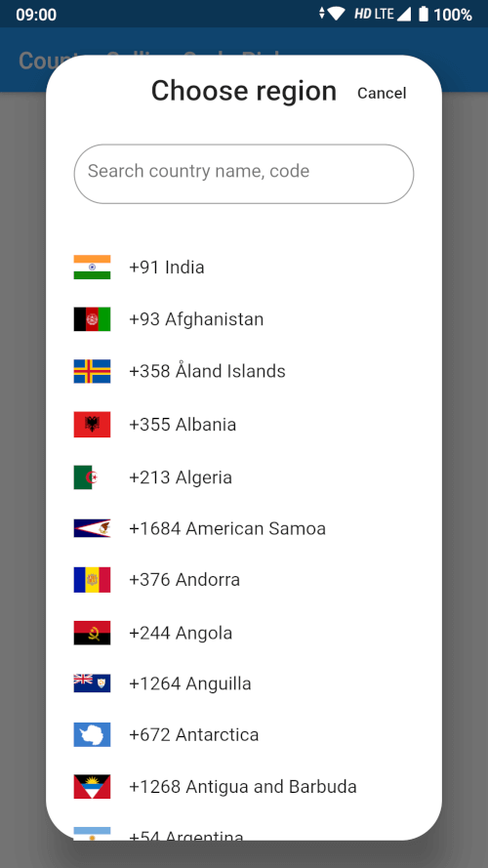488x868 pixels.
Task: Choose +358 Åland Islands
Action: (x=244, y=371)
